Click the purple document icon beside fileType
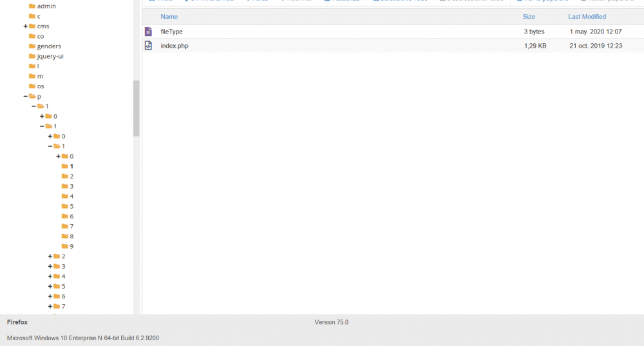Viewport: 644px width, 346px height. tap(148, 32)
